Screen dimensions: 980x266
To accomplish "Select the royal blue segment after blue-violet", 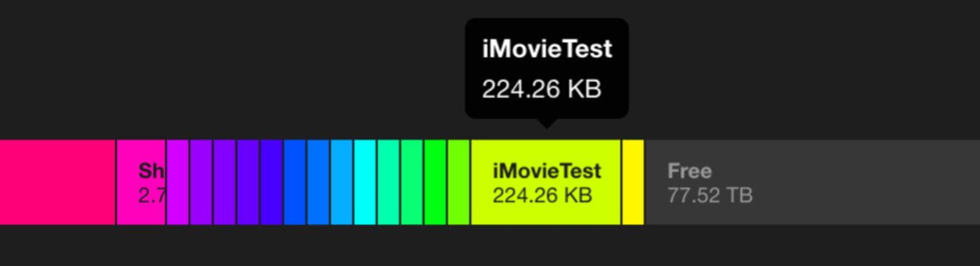I will pos(295,182).
